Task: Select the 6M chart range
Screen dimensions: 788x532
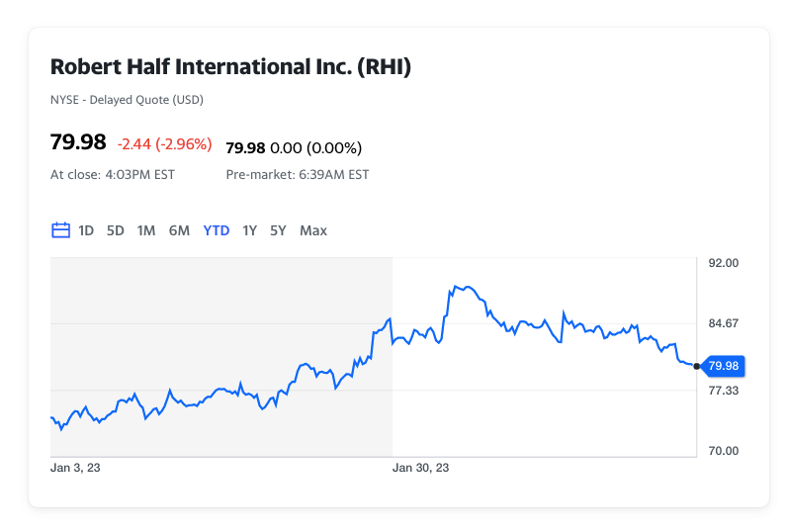Action: click(179, 230)
